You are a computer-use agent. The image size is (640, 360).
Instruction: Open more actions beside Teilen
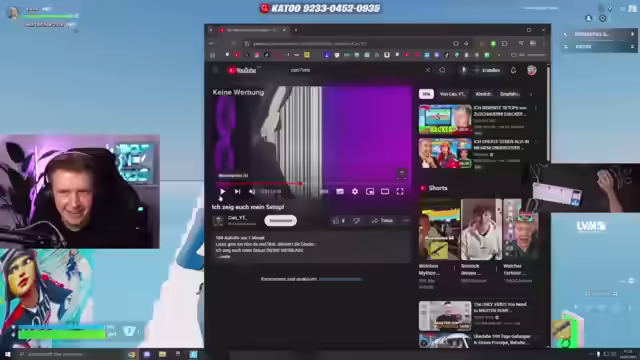pyautogui.click(x=405, y=221)
